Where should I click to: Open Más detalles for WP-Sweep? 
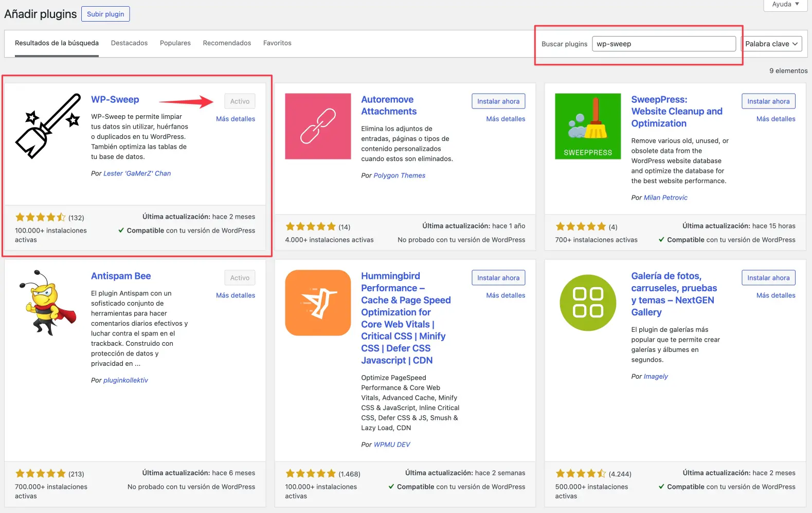pyautogui.click(x=236, y=119)
